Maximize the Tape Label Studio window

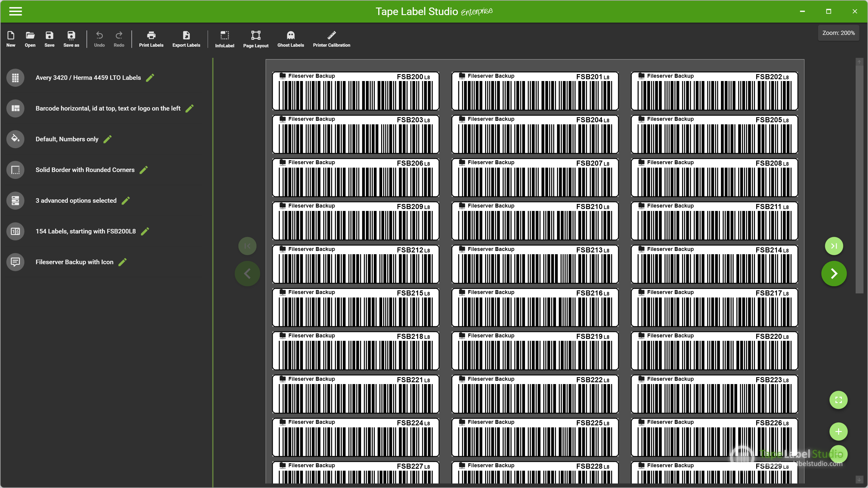point(829,11)
